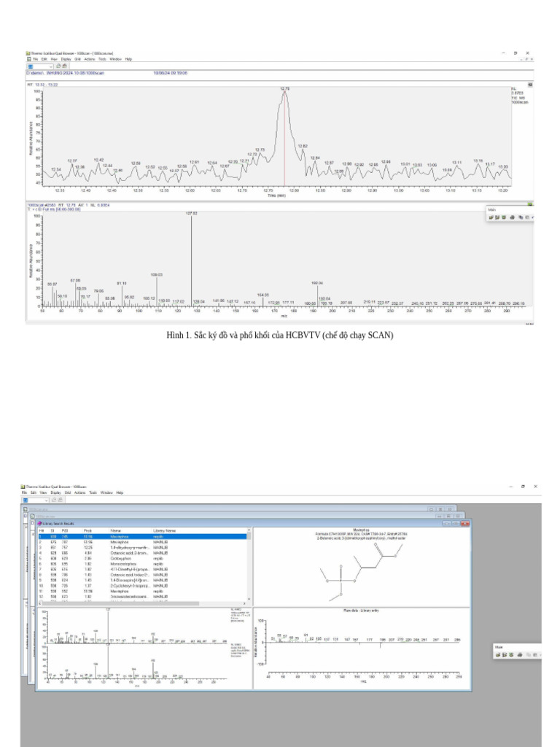Click third icon in Library Search window's Main toolbar
This screenshot has width=560, height=747.
coord(511,655)
